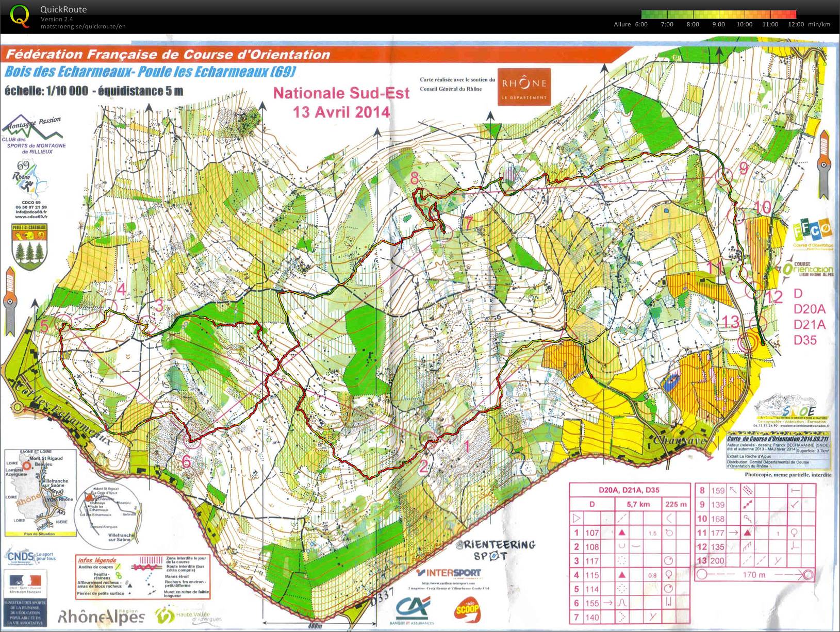Click control number 4 on the map
This screenshot has height=632, width=840.
point(121,290)
